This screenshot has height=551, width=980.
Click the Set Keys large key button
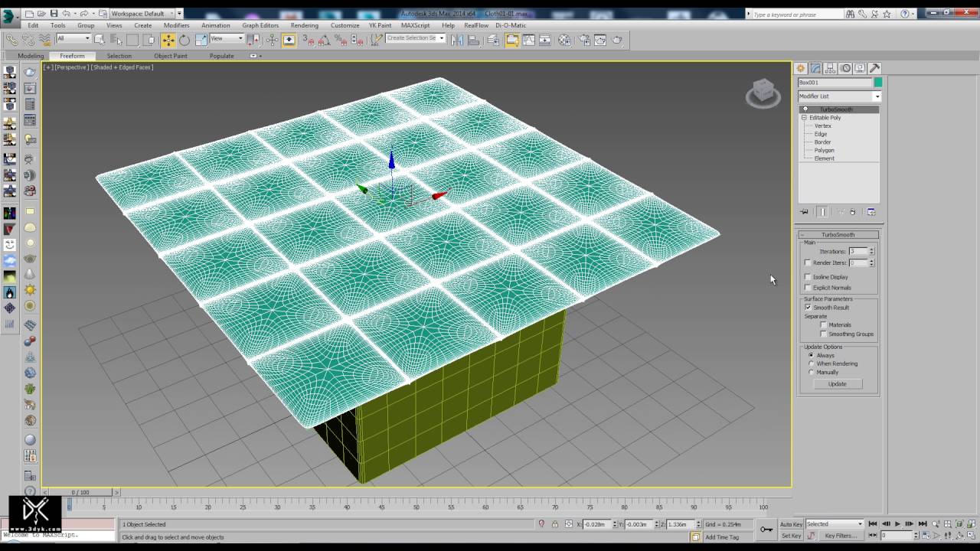click(x=766, y=530)
